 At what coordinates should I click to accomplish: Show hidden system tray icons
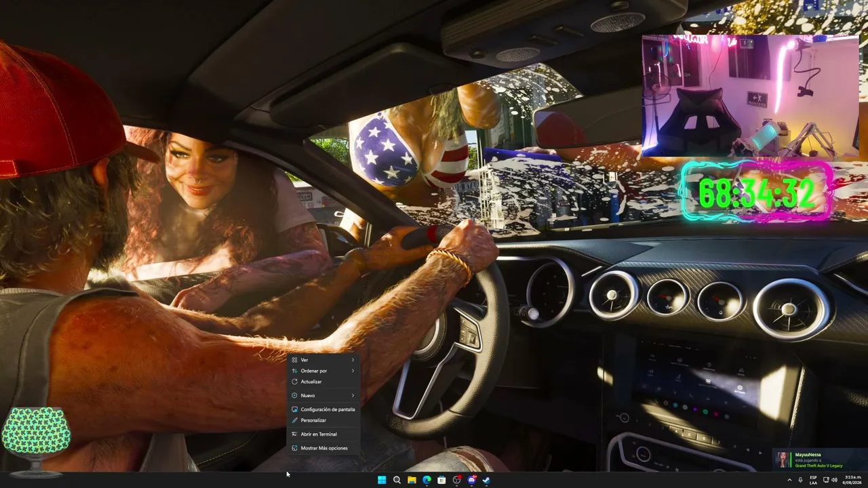point(789,480)
